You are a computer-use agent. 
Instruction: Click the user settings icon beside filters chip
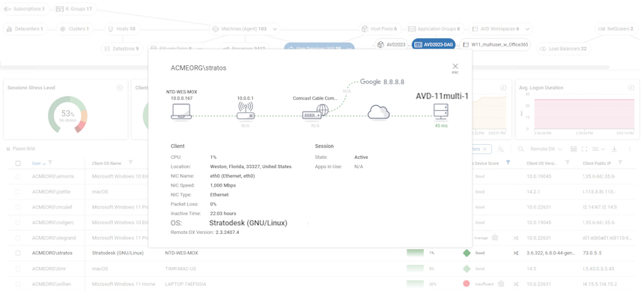coord(500,149)
